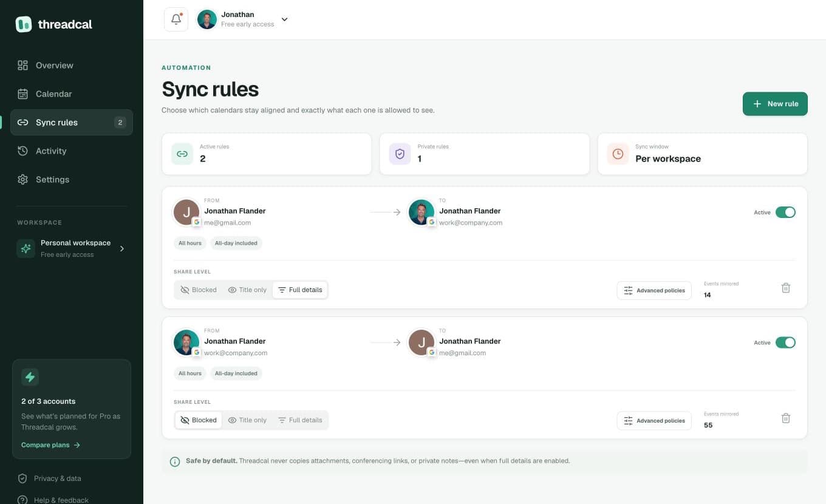826x504 pixels.
Task: Delete the me@gmail.com to work@company.com rule
Action: tap(785, 288)
